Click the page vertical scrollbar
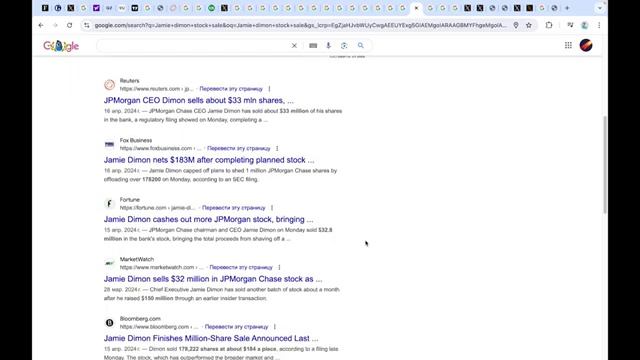640x360 pixels. coord(604,164)
